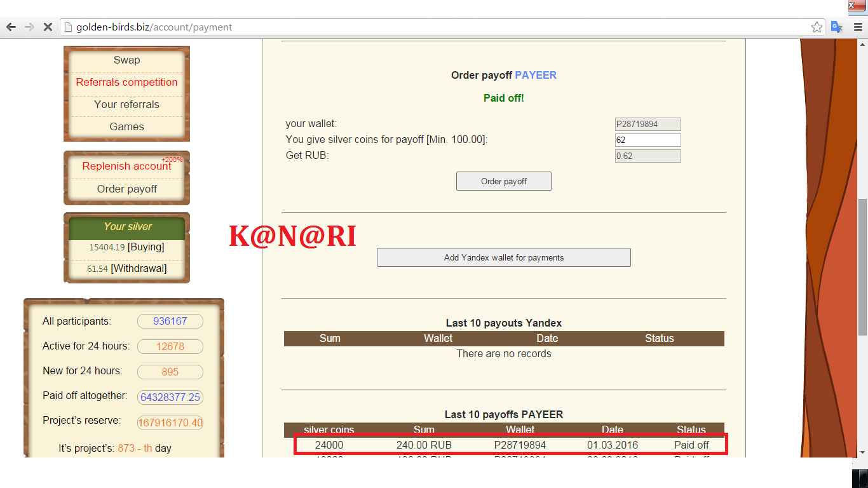Click Yandex table Status column header

tap(659, 338)
